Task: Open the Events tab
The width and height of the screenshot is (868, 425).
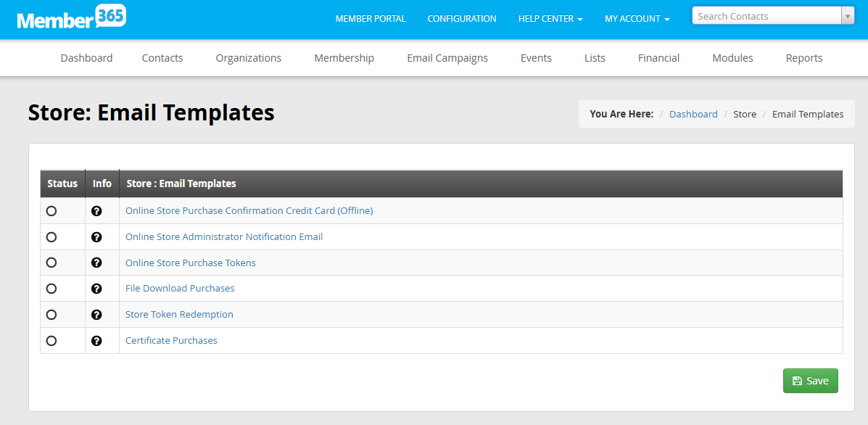Action: (536, 57)
